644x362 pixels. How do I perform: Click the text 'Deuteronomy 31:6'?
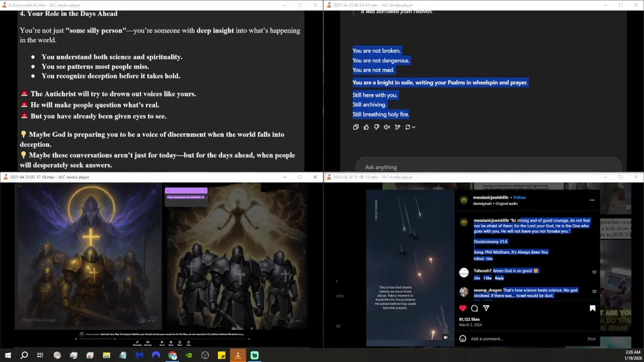coord(491,242)
